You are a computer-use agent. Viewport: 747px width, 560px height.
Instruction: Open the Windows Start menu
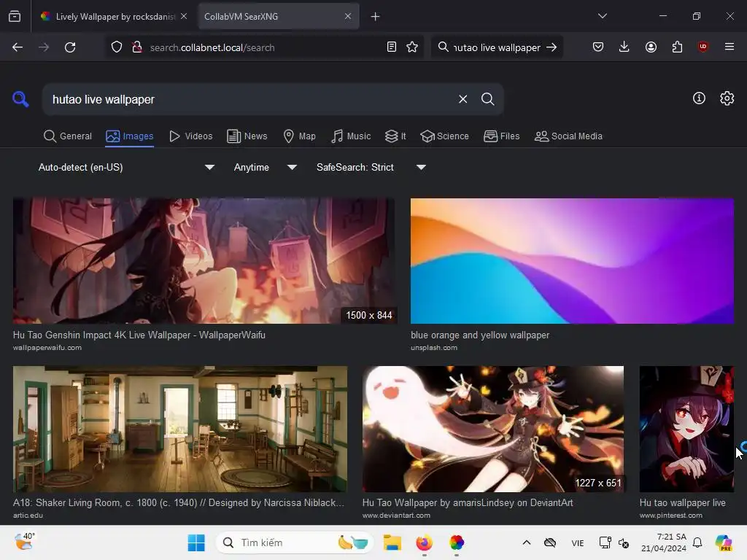click(196, 542)
